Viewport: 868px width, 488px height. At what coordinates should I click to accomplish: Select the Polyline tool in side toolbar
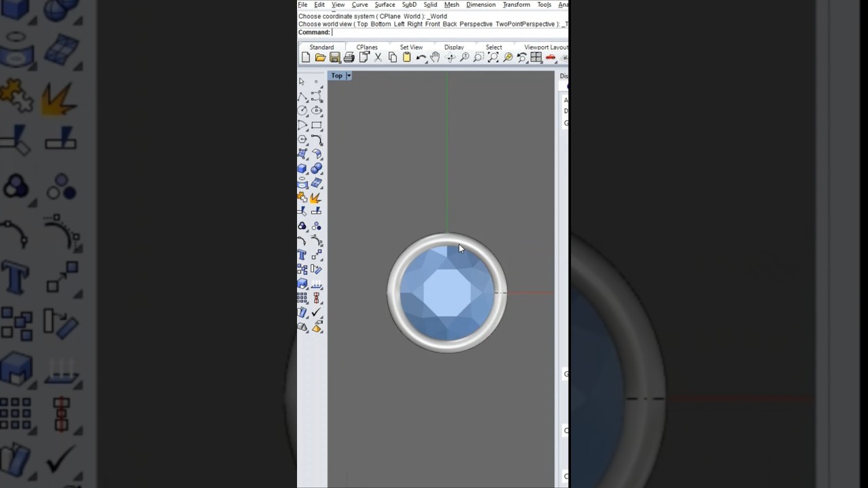(302, 96)
